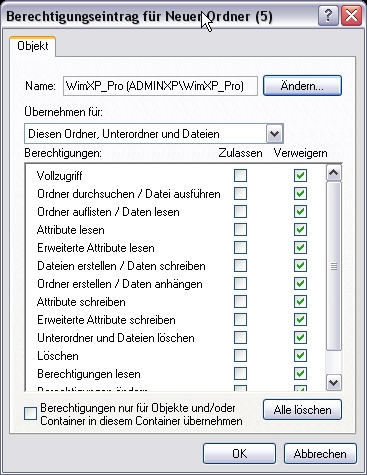Screen dimensions: 367x475
Task: Click the help question mark icon
Action: (328, 16)
